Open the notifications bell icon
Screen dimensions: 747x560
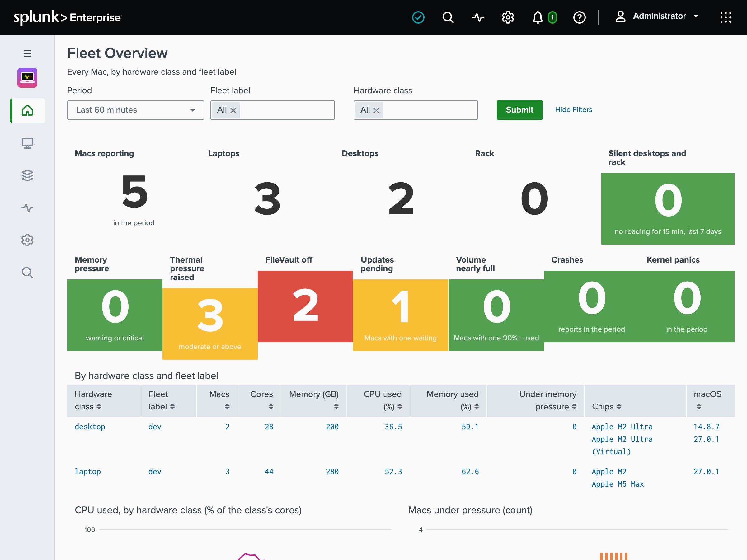click(x=538, y=17)
